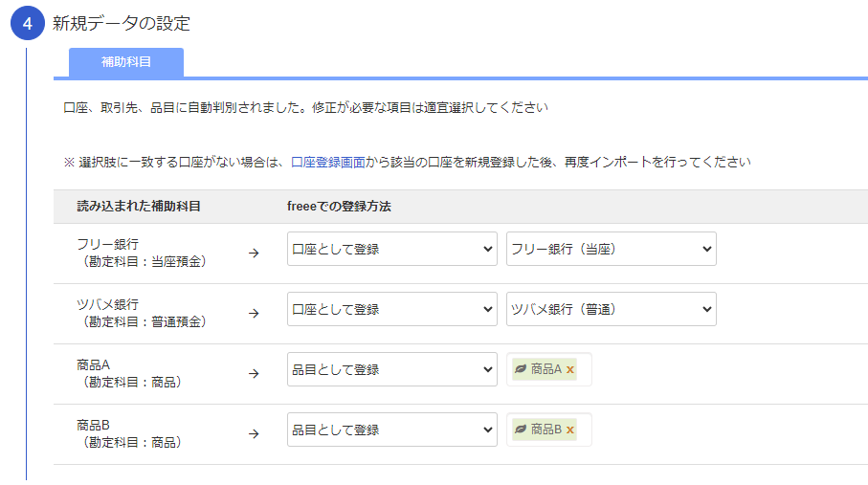
Task: Click the leaf icon on 商品B tag
Action: [x=521, y=430]
